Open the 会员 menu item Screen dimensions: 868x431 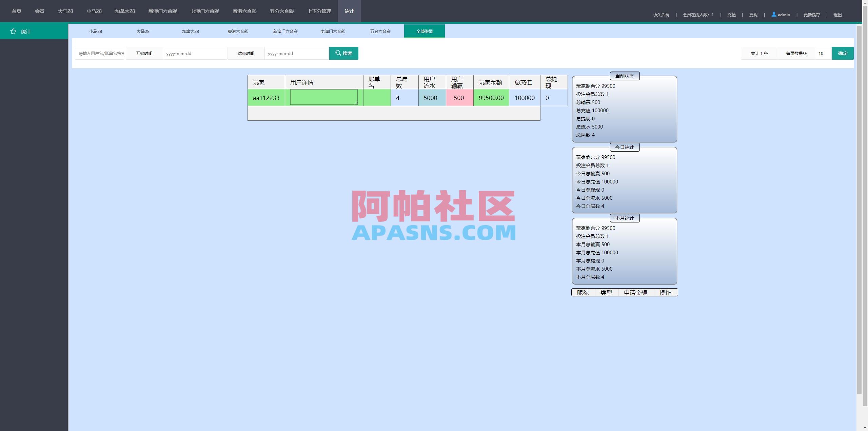[x=39, y=11]
